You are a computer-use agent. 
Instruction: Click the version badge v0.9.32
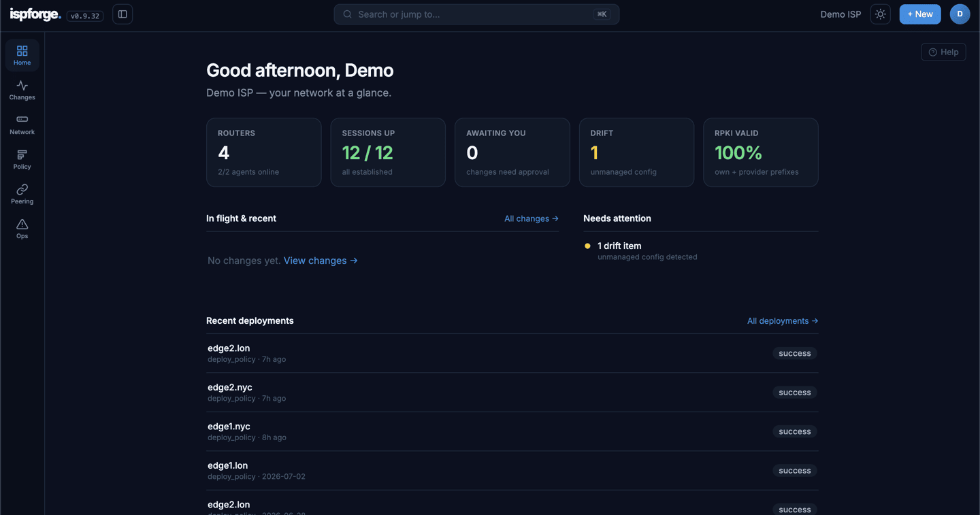[x=85, y=16]
